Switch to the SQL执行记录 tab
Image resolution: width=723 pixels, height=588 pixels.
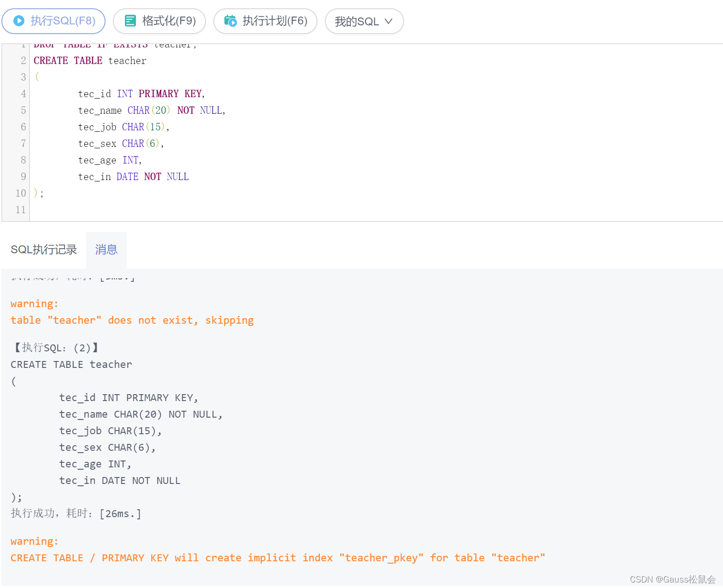(x=44, y=250)
